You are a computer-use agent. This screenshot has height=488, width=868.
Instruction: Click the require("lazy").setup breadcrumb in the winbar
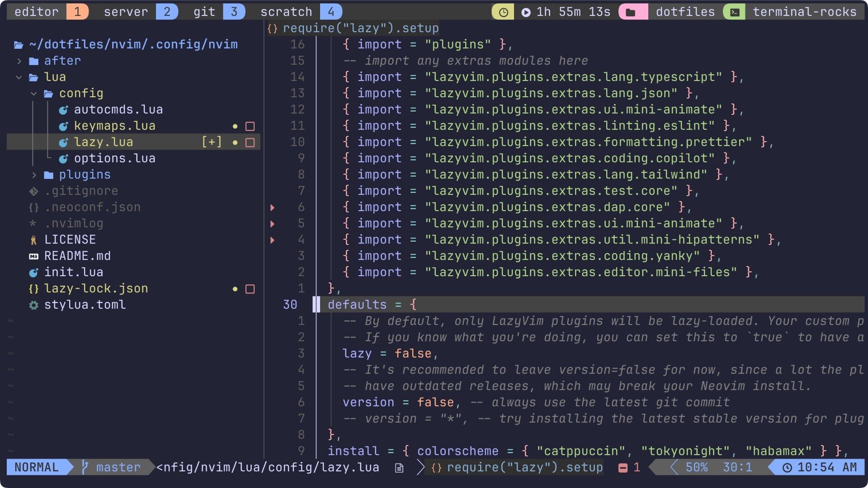(360, 28)
